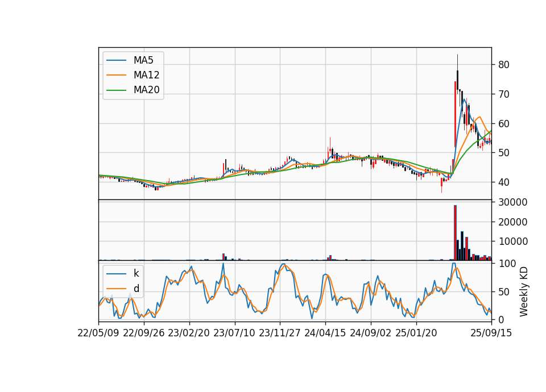Click the tallest volume bar near 30000

pos(455,233)
